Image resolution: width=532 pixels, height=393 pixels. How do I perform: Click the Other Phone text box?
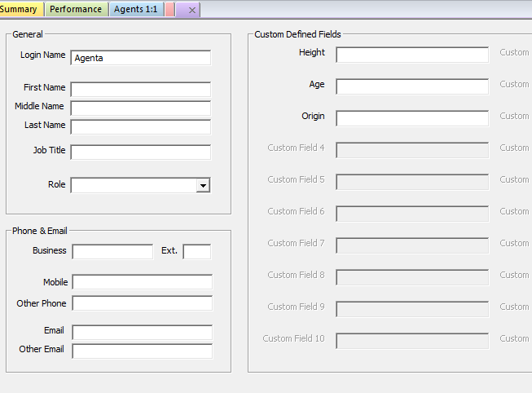[x=142, y=303]
